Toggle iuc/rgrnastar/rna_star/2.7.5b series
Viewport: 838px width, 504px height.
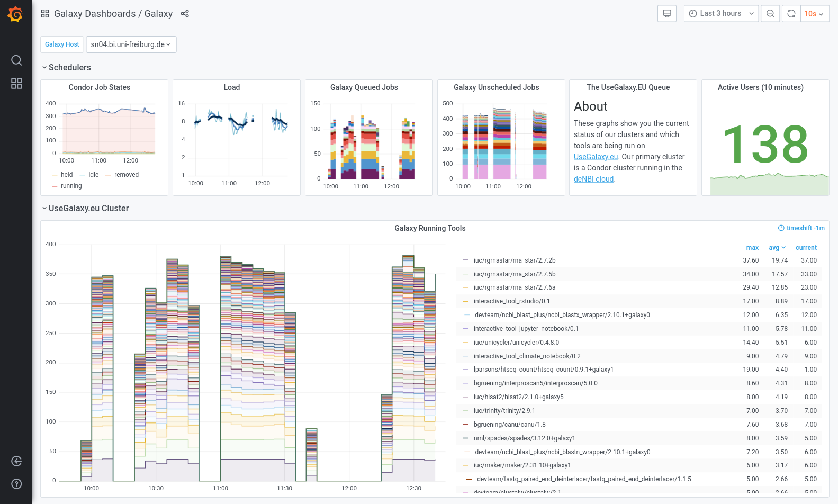(515, 274)
